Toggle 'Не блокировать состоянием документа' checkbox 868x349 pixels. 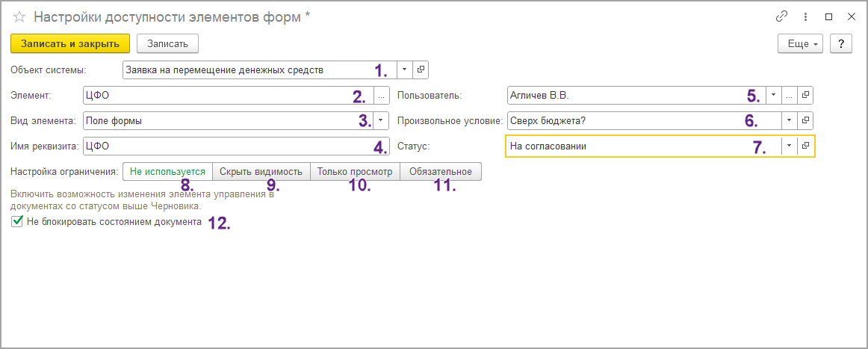click(x=17, y=222)
